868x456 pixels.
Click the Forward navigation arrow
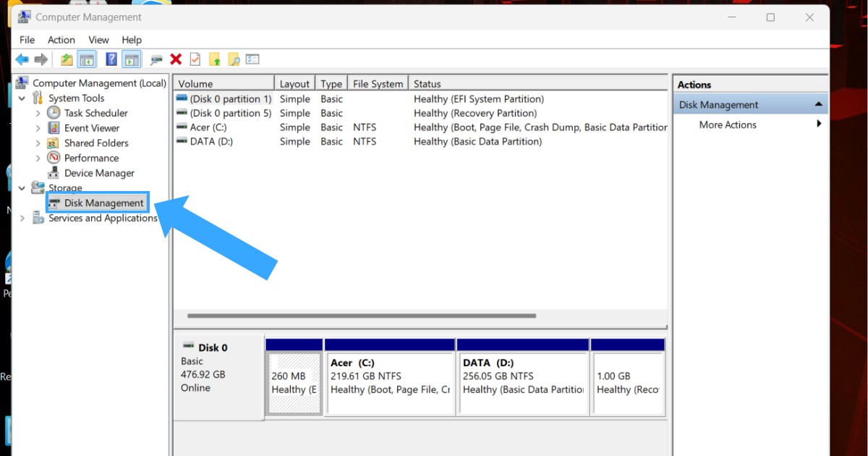[x=41, y=59]
